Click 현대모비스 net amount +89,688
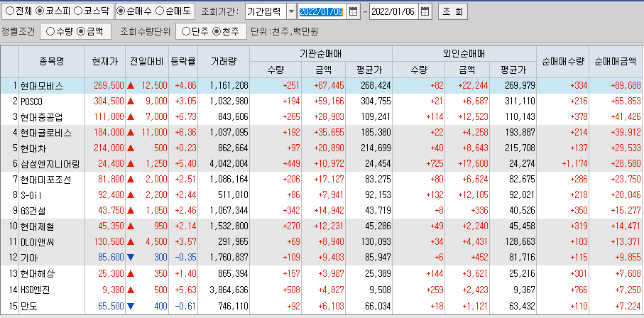 [625, 86]
